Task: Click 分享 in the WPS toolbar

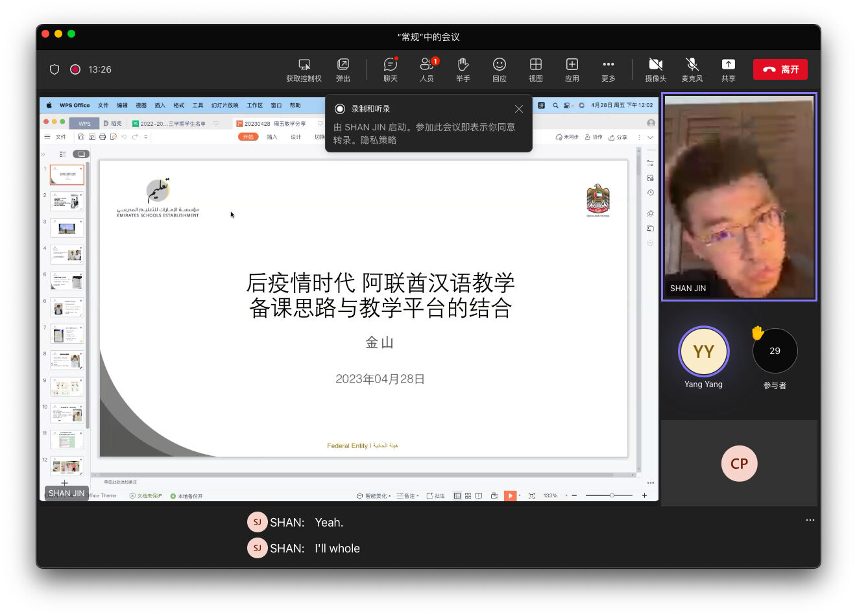Action: coord(618,137)
